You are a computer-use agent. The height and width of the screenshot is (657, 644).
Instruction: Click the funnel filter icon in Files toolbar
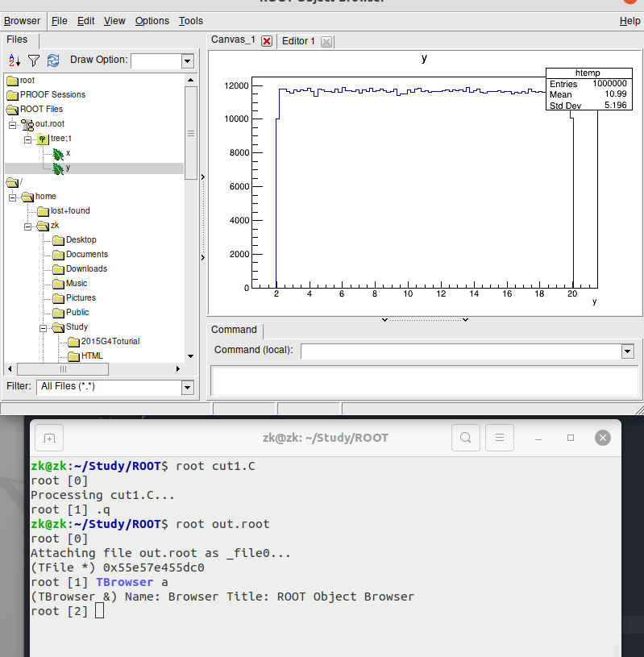tap(34, 60)
